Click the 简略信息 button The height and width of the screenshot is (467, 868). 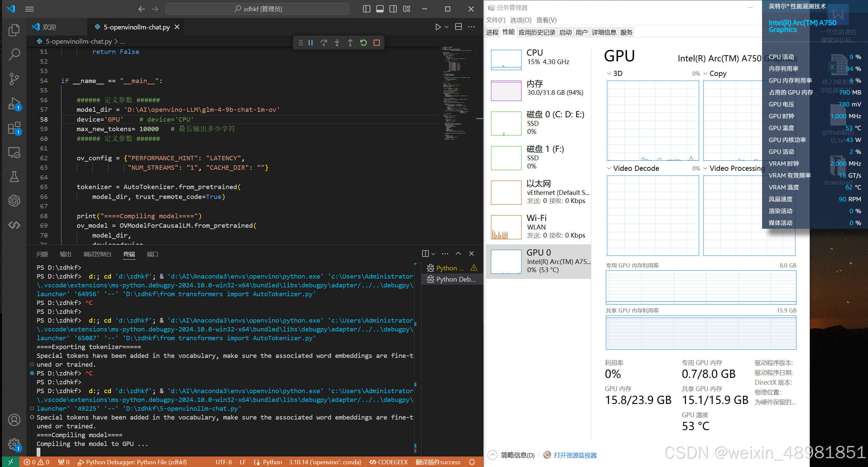pyautogui.click(x=517, y=455)
